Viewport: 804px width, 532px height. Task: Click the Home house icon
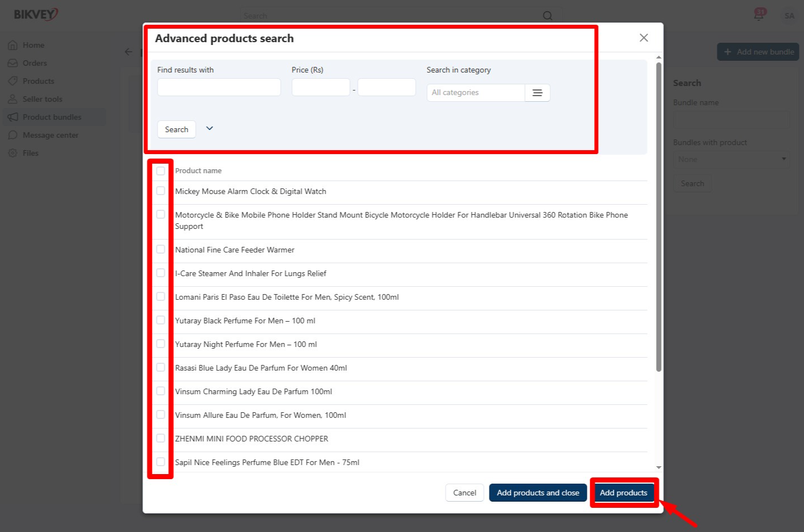click(13, 45)
